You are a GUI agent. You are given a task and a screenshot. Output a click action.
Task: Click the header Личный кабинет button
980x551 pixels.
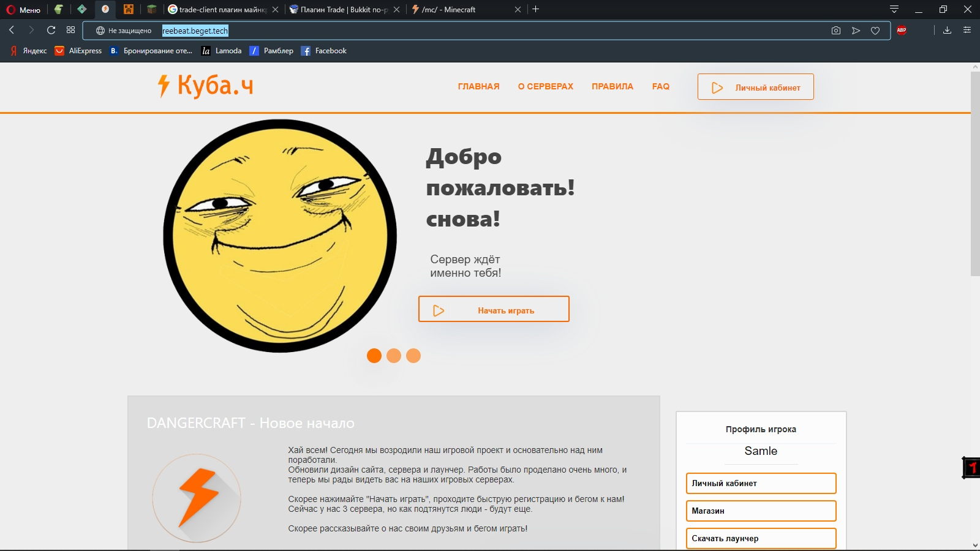point(756,87)
